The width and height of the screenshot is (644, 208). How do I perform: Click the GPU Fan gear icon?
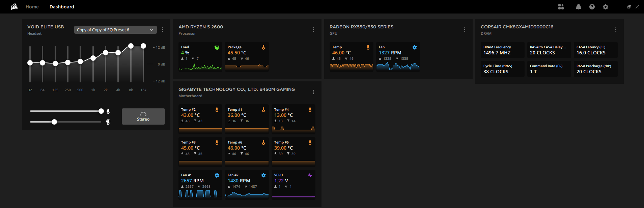pos(415,47)
